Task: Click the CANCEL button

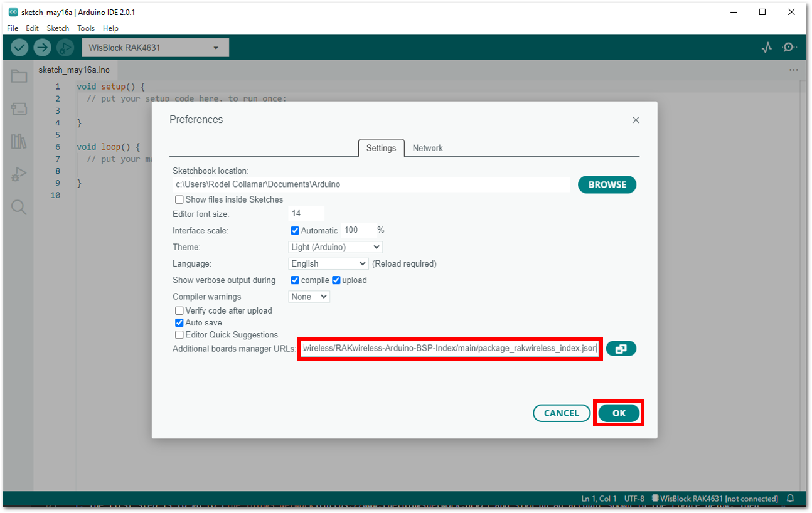Action: coord(562,413)
